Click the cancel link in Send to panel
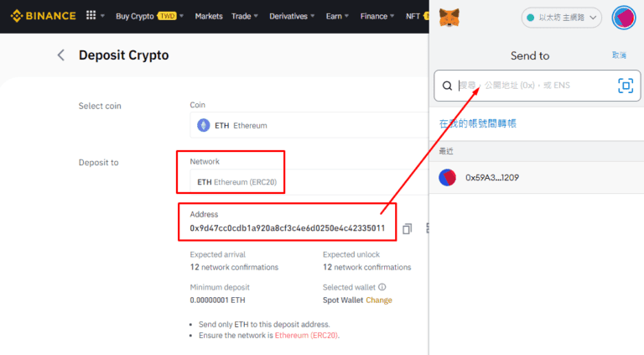 (x=619, y=55)
